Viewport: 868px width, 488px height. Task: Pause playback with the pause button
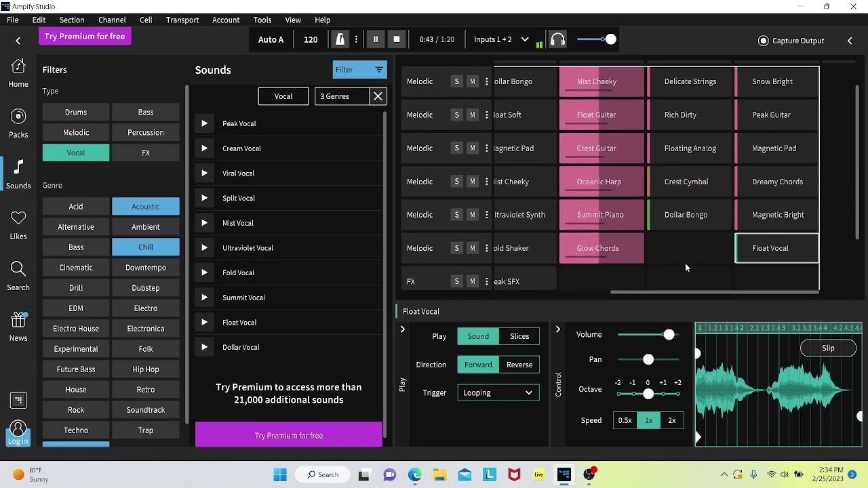[x=376, y=39]
